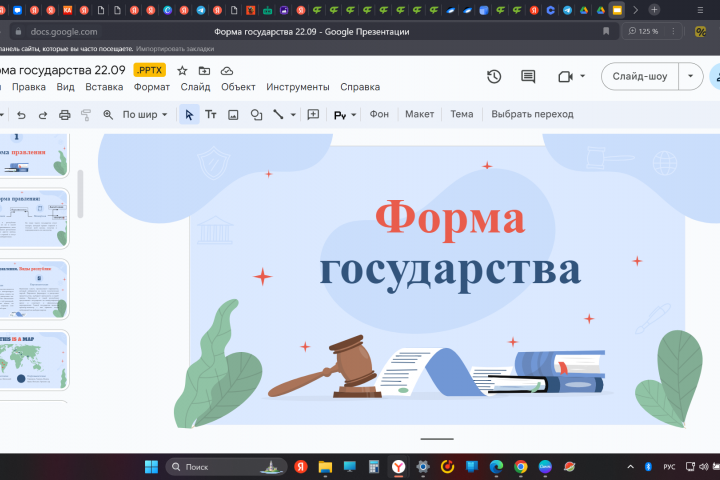The height and width of the screenshot is (480, 720).
Task: Click the .PPTX format badge
Action: coord(150,70)
